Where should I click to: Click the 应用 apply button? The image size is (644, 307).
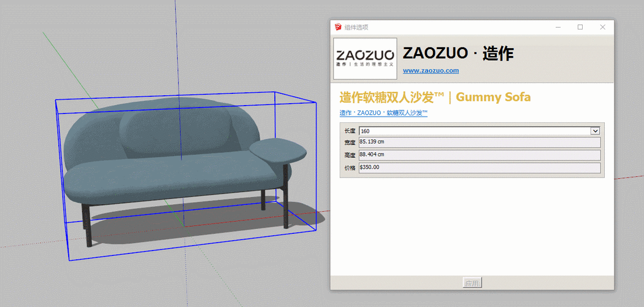pyautogui.click(x=472, y=283)
